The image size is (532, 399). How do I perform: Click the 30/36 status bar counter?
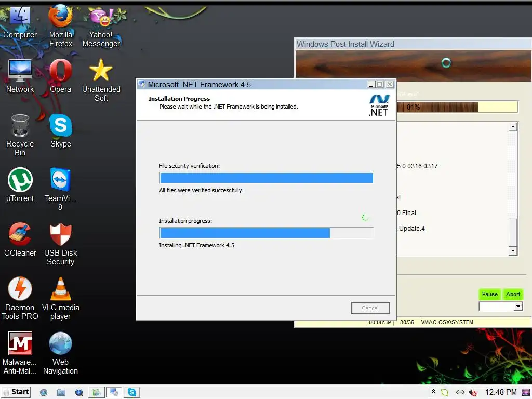(x=407, y=322)
